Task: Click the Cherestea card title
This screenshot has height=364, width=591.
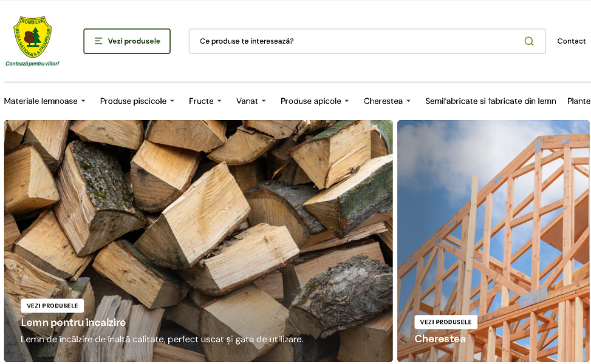Action: [440, 339]
